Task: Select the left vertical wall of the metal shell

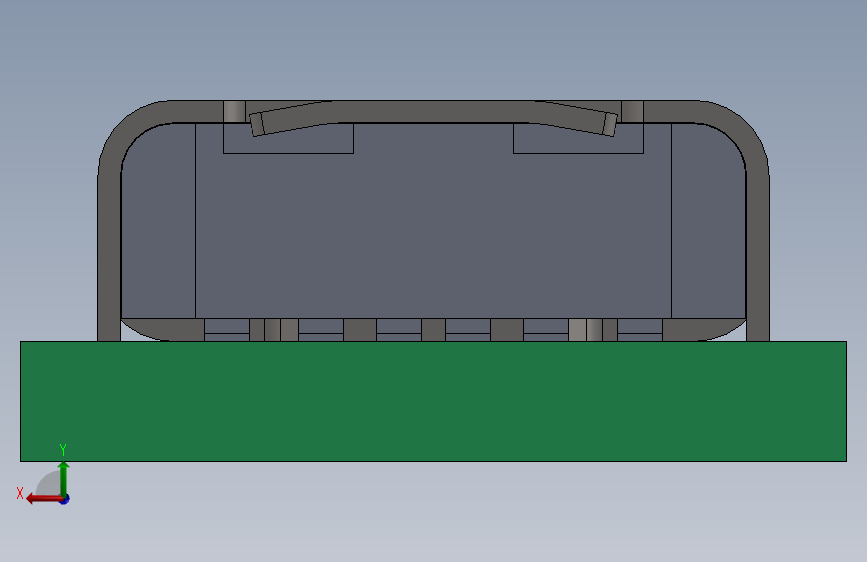Action: (109, 254)
